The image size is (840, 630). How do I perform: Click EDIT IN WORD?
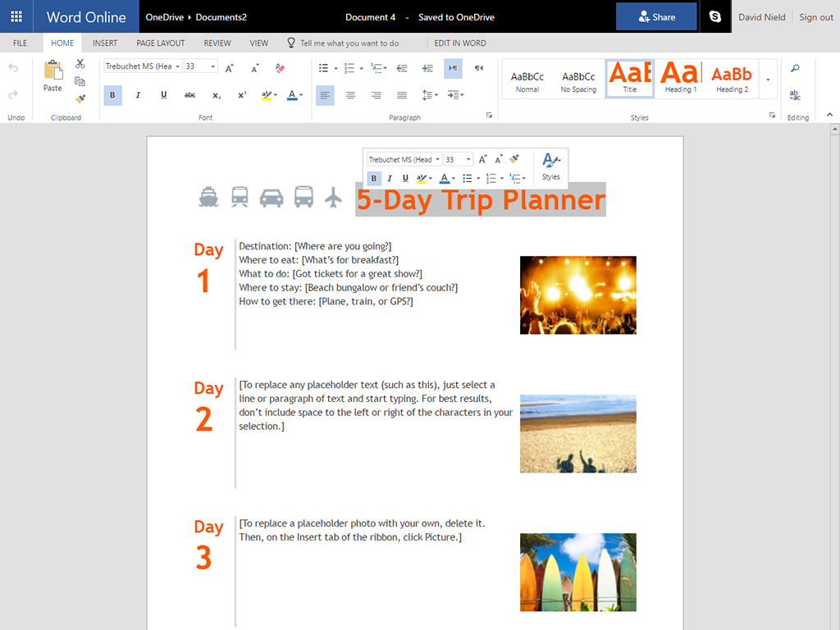click(x=460, y=43)
